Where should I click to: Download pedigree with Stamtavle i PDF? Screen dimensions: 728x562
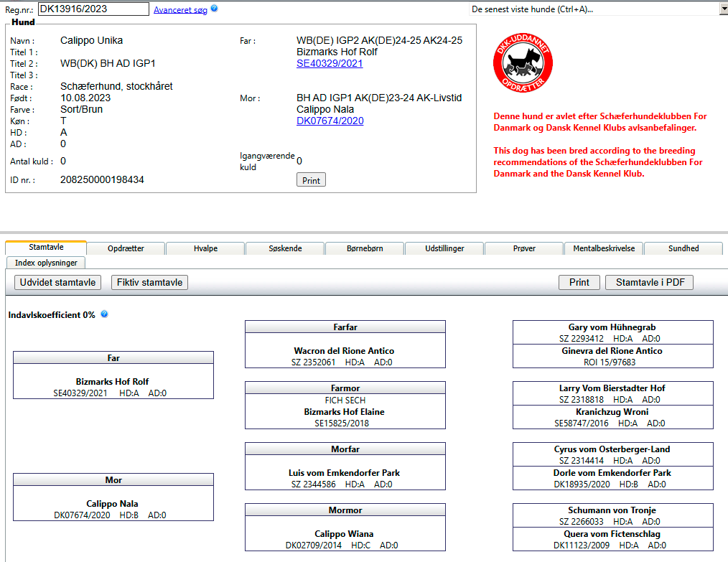(x=650, y=282)
